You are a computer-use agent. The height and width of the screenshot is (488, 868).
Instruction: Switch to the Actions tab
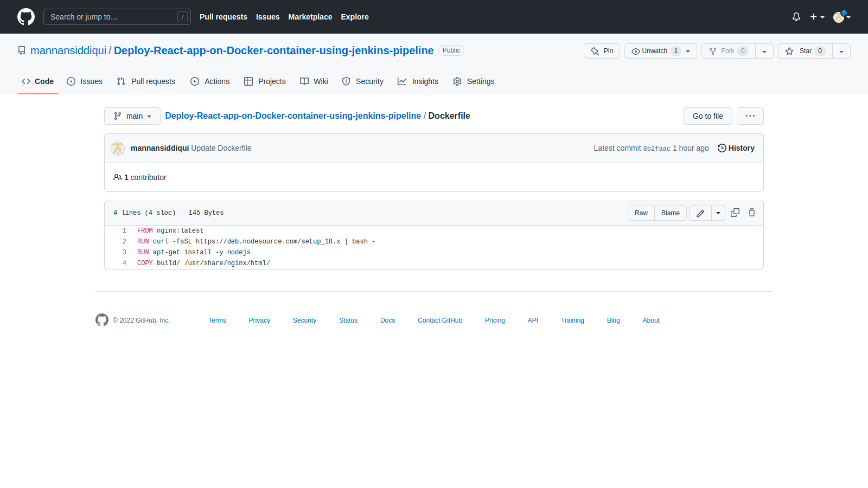(x=210, y=81)
